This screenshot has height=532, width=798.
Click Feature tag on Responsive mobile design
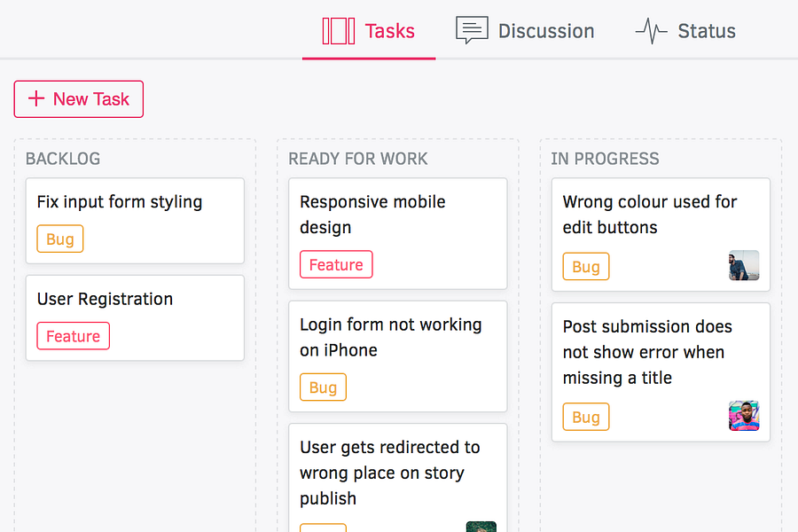coord(336,265)
